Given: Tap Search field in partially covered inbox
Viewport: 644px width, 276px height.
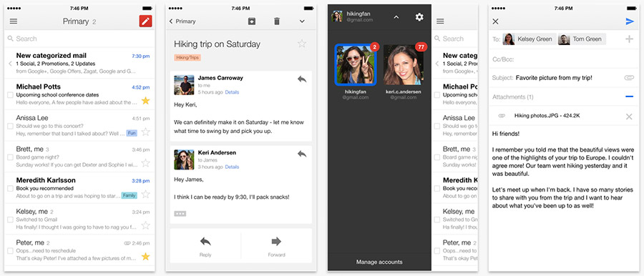Looking at the screenshot, I should (x=454, y=39).
